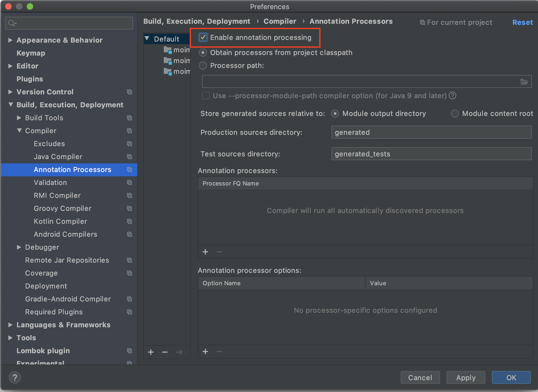
Task: Click help icon next to processor-module-path option
Action: pos(452,96)
